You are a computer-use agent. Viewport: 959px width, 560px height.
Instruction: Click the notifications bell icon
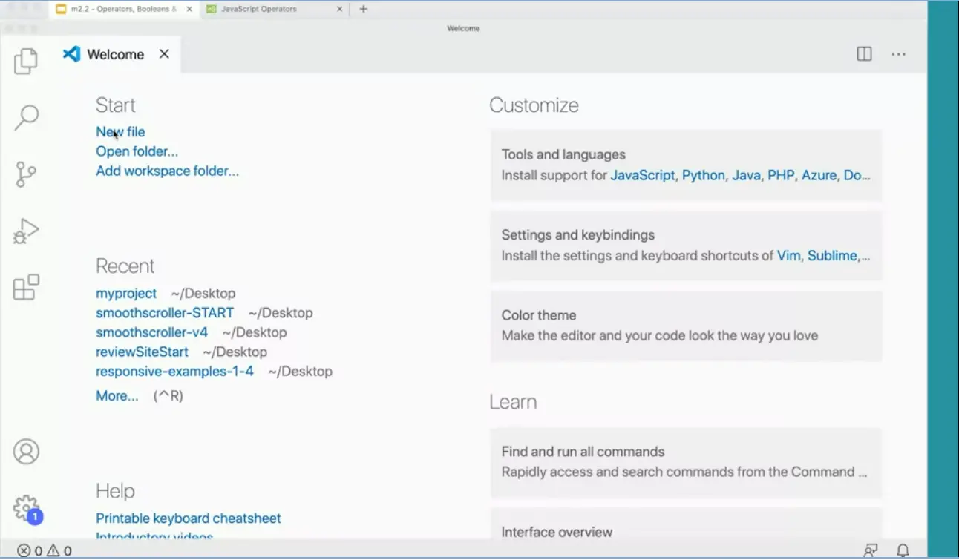(903, 551)
